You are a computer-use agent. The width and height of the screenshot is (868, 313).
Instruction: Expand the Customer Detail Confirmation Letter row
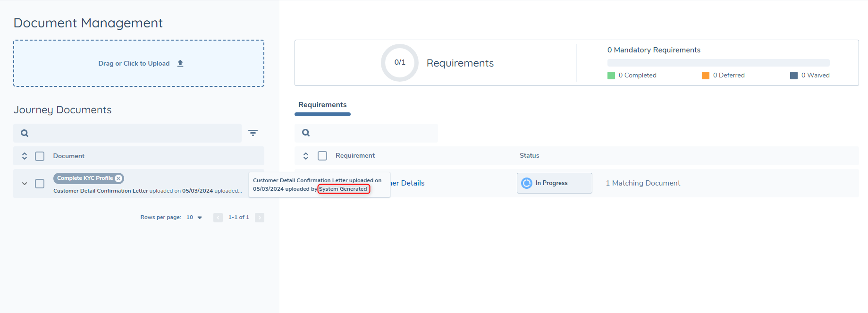(25, 184)
